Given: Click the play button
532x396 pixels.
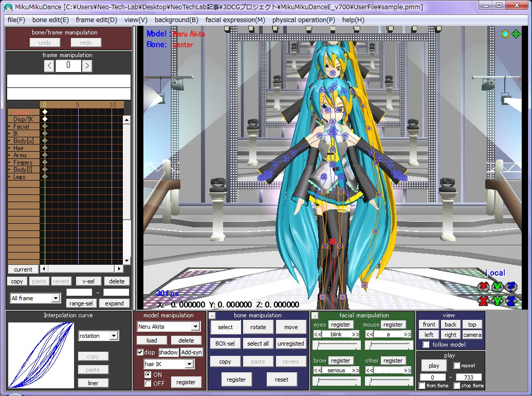Looking at the screenshot, I should 434,366.
